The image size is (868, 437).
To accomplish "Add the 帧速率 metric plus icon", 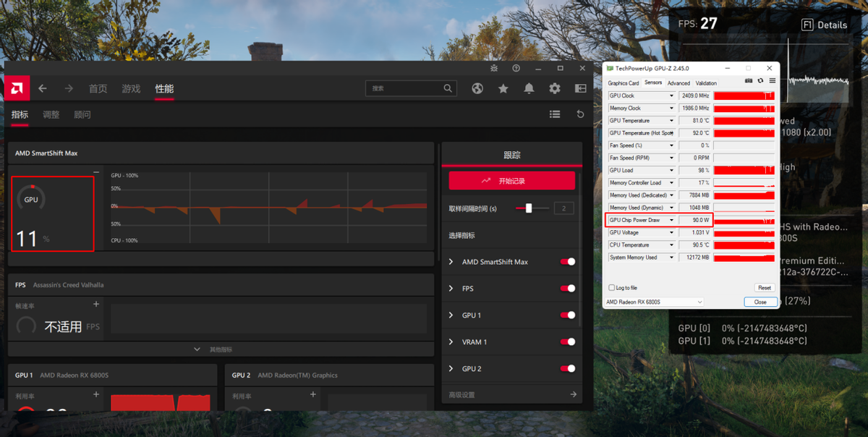I will (96, 305).
